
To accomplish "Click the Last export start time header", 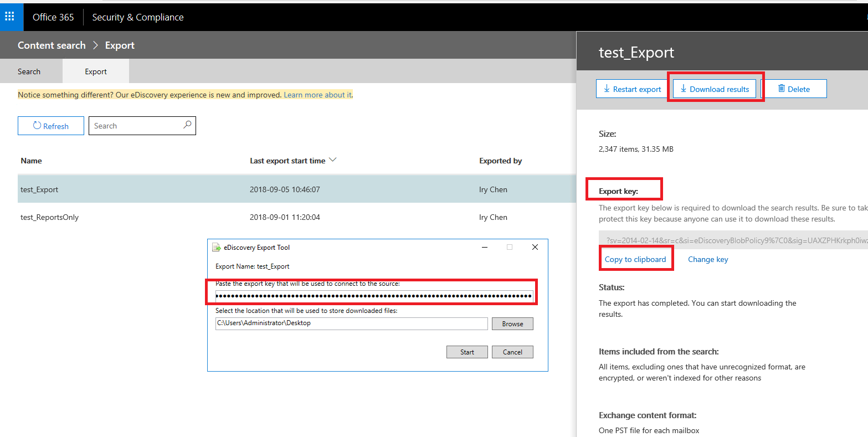I will (287, 161).
